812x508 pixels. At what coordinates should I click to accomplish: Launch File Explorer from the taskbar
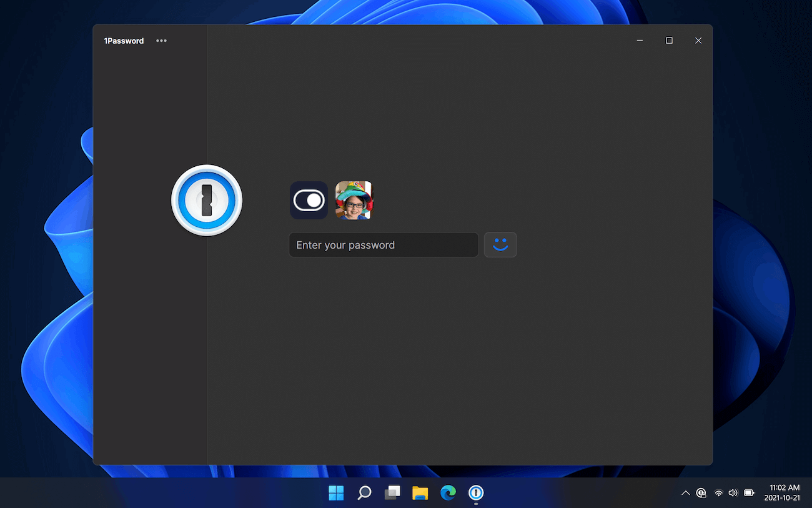coord(420,493)
